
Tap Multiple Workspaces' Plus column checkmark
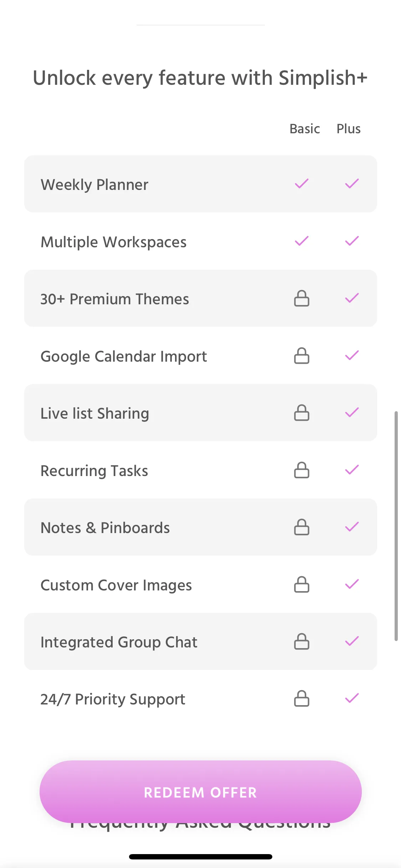pos(352,241)
